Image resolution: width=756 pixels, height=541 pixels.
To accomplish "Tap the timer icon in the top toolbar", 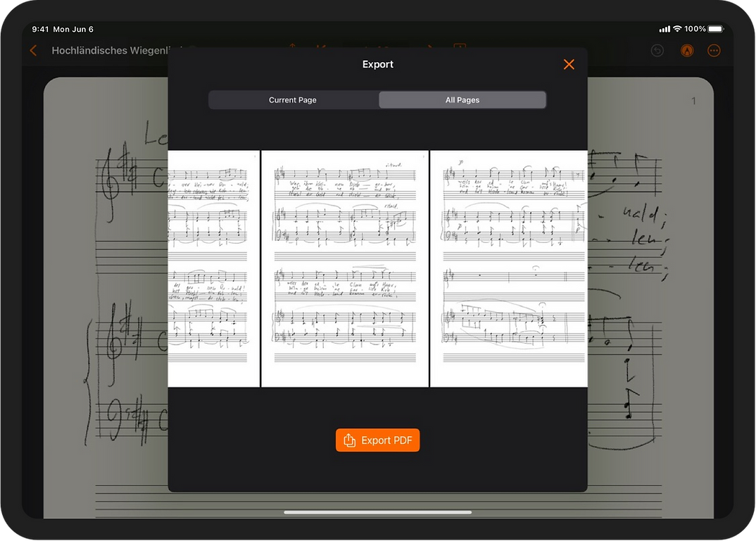I will pos(460,48).
